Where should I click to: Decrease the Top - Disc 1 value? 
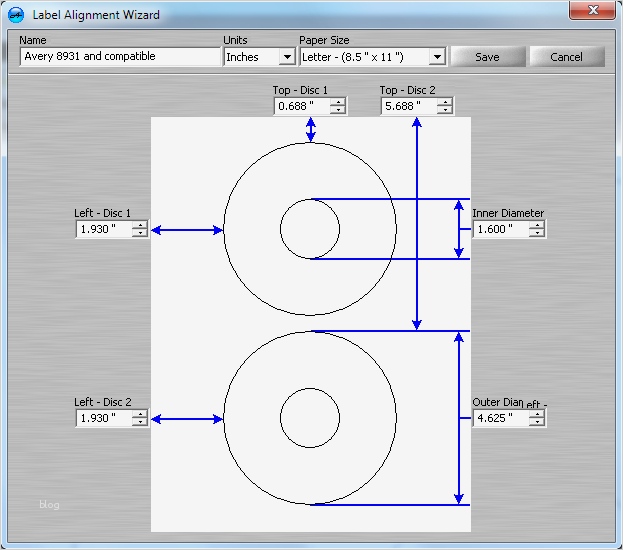[338, 110]
